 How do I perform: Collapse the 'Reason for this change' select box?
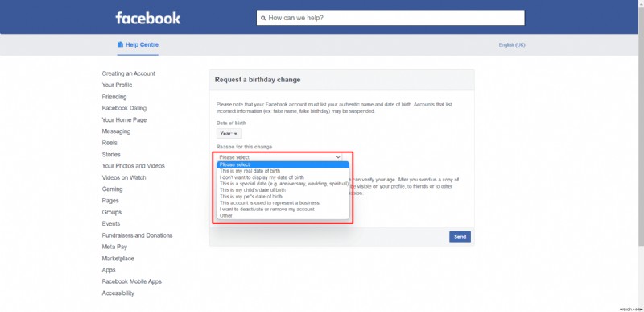point(279,157)
